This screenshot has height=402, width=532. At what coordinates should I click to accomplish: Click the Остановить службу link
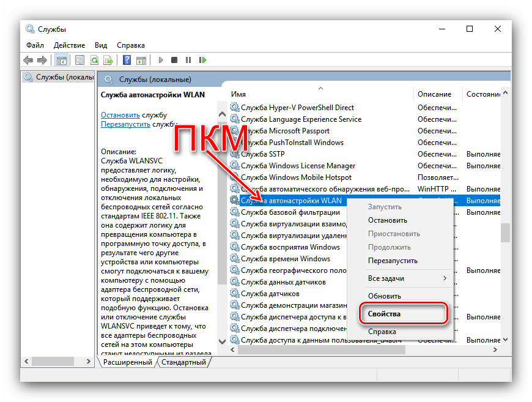click(x=120, y=115)
